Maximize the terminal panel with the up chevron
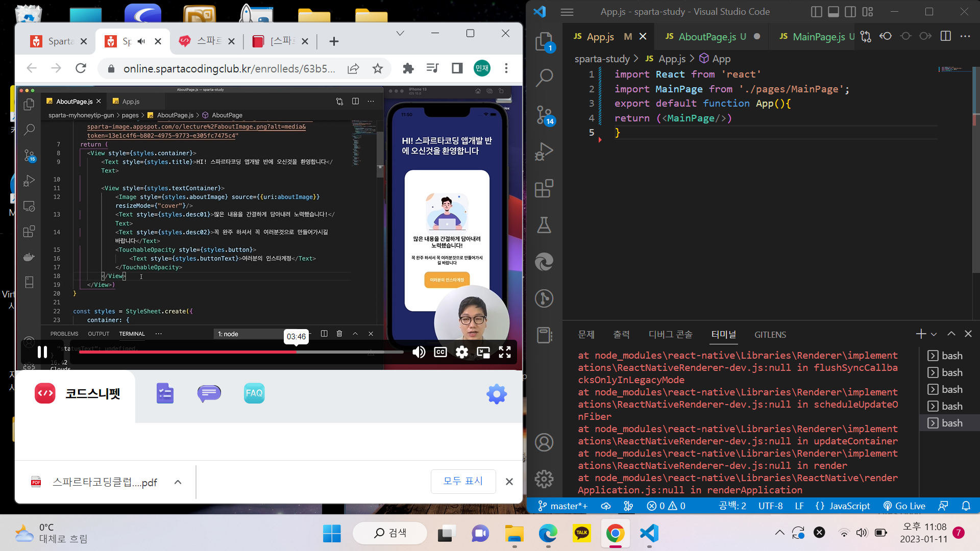The height and width of the screenshot is (551, 980). [x=951, y=334]
